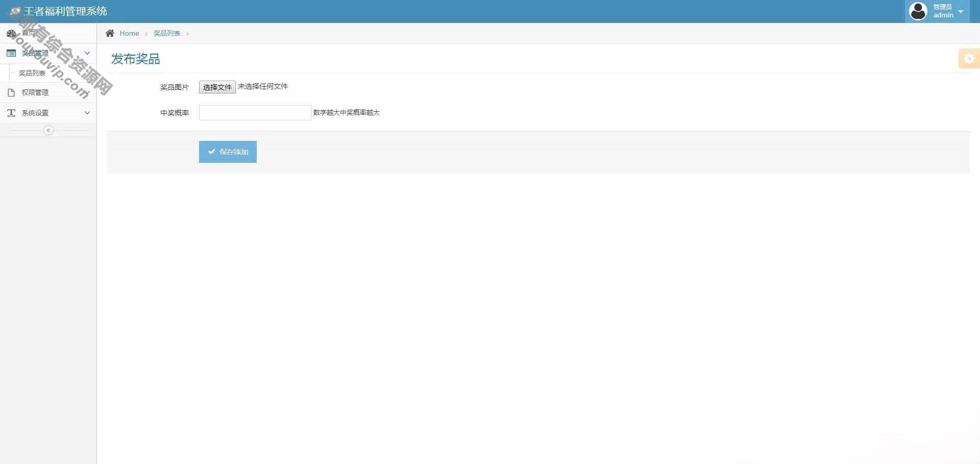Image resolution: width=980 pixels, height=464 pixels.
Task: Open the admin user dropdown menu
Action: click(x=937, y=11)
